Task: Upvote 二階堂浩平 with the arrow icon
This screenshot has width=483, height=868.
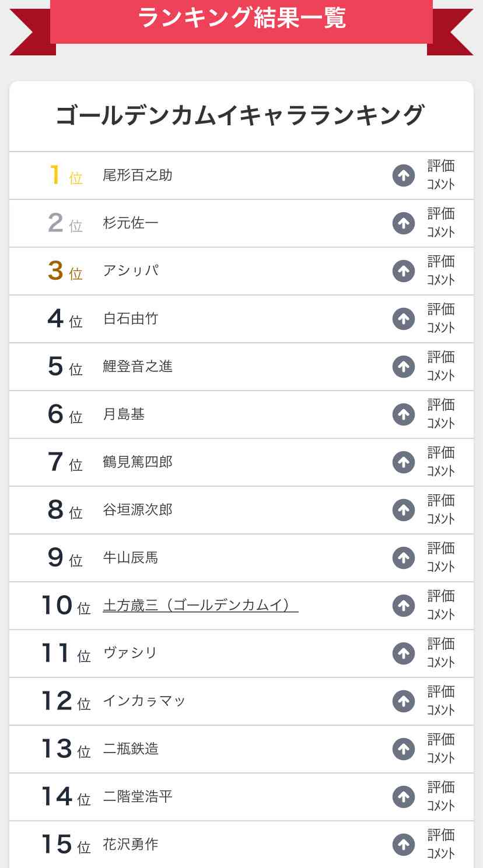Action: pos(403,797)
